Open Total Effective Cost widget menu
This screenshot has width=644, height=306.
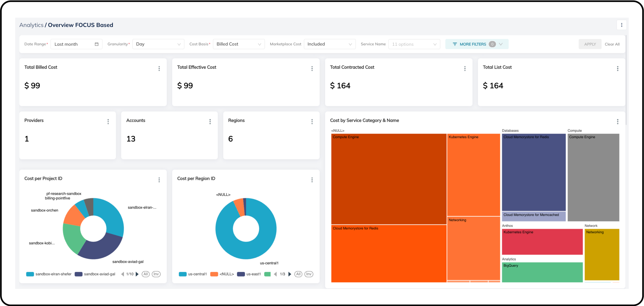[312, 69]
